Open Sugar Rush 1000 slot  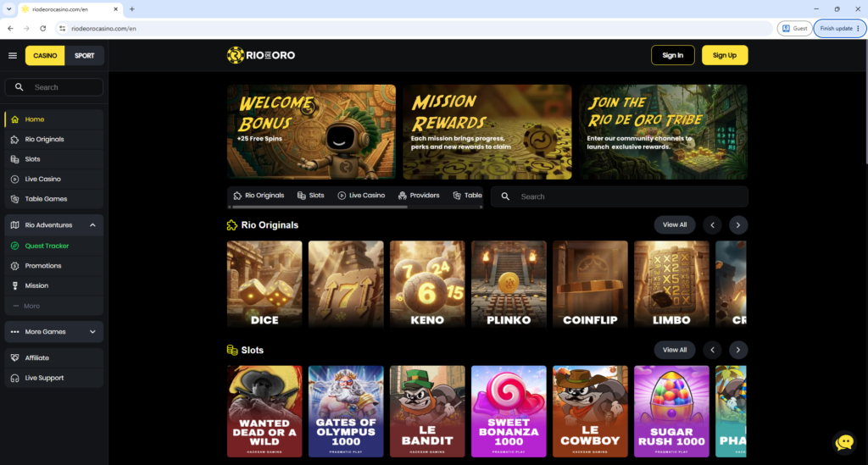coord(671,412)
